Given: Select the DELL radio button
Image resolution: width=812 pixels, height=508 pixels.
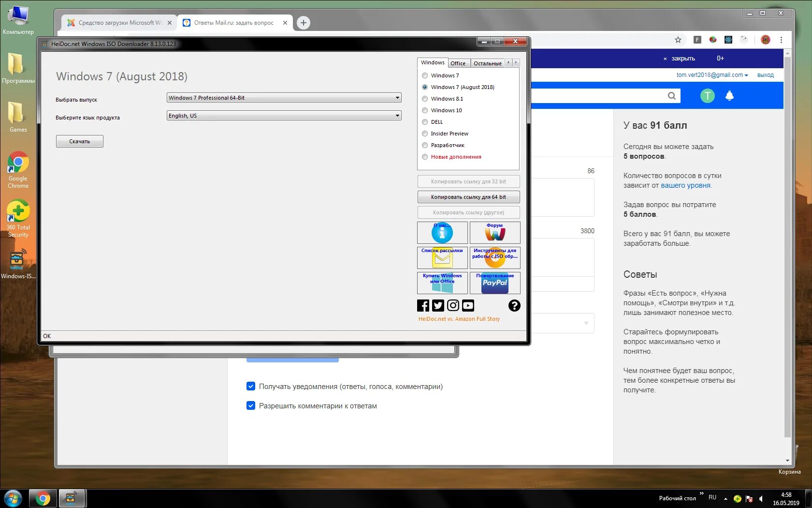Looking at the screenshot, I should point(425,122).
